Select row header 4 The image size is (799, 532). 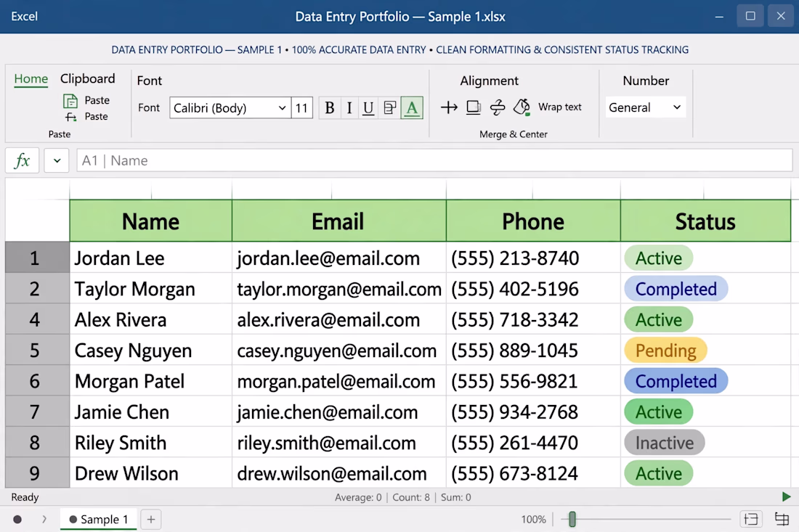pyautogui.click(x=37, y=319)
